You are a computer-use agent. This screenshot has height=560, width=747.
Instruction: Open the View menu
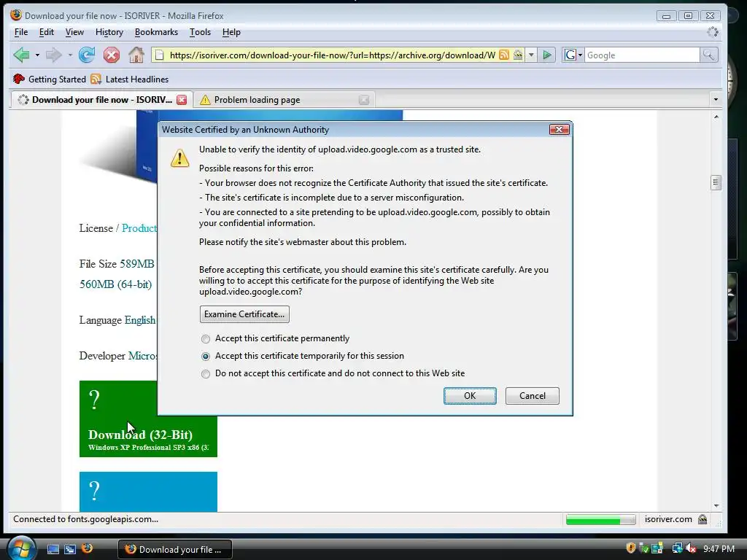(74, 32)
